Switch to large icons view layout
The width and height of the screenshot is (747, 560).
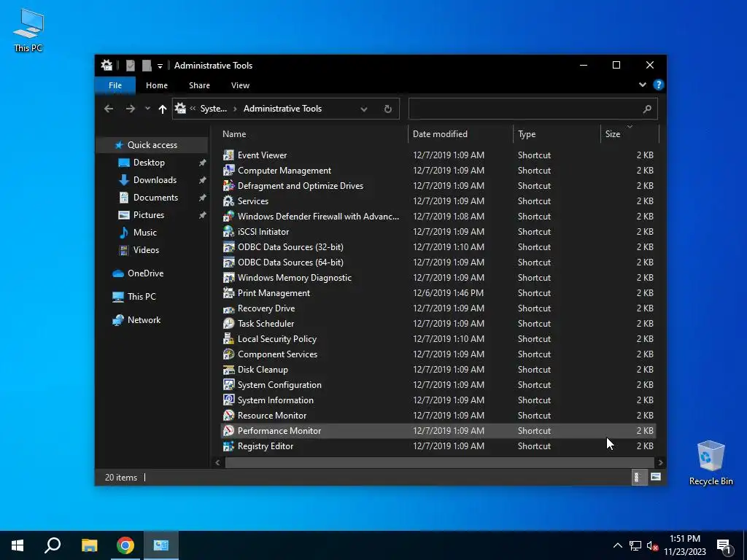coord(656,477)
